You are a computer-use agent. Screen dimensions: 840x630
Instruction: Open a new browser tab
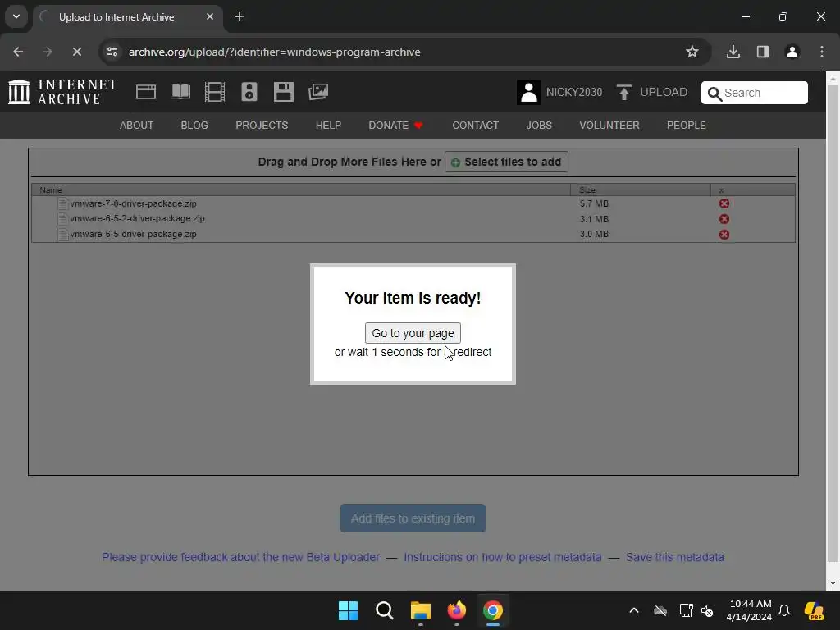[x=240, y=16]
